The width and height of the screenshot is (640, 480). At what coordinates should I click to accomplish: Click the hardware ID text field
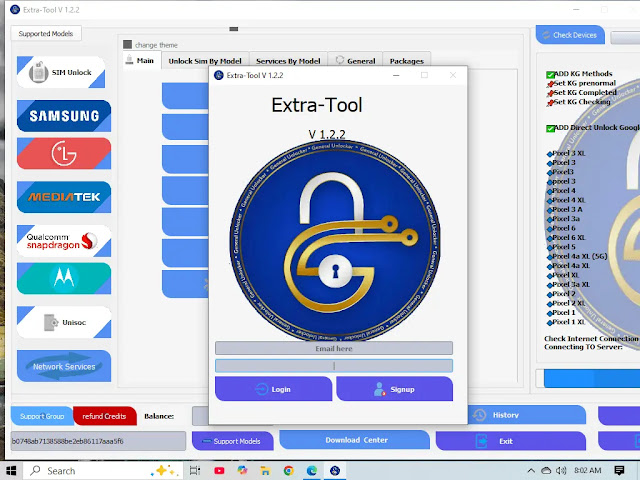point(98,441)
